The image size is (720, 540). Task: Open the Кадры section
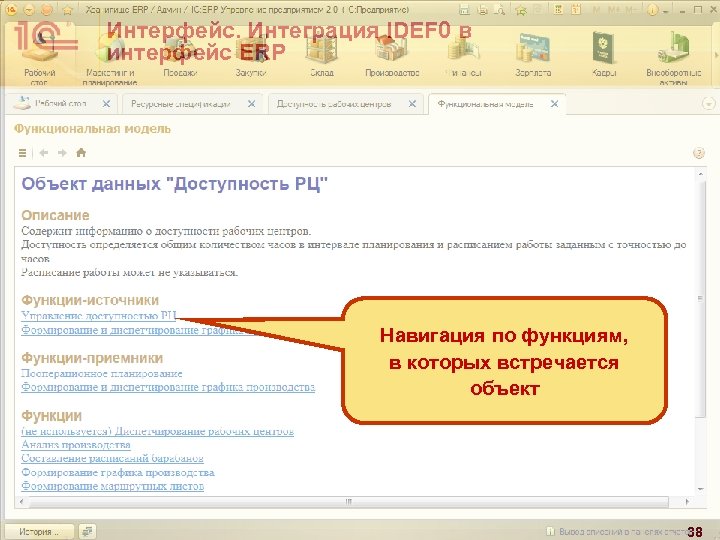[604, 55]
